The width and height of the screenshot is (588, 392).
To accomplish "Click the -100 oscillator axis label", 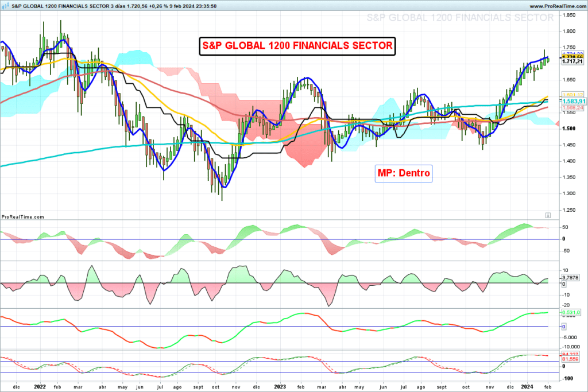I will click(568, 378).
